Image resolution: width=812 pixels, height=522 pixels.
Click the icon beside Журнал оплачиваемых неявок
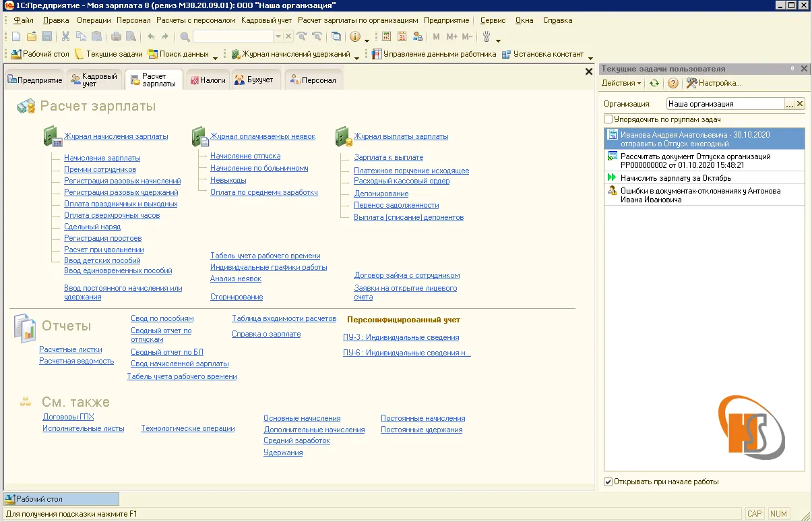pos(200,136)
